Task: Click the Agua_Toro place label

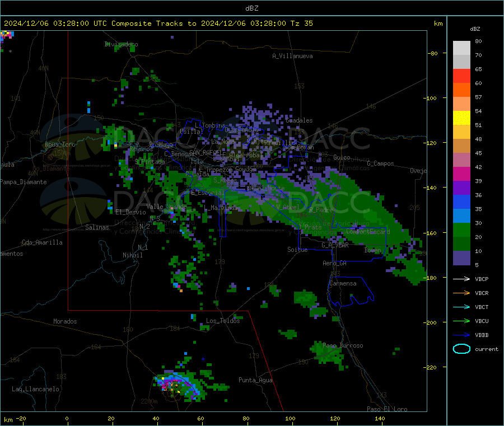Action: coord(60,144)
